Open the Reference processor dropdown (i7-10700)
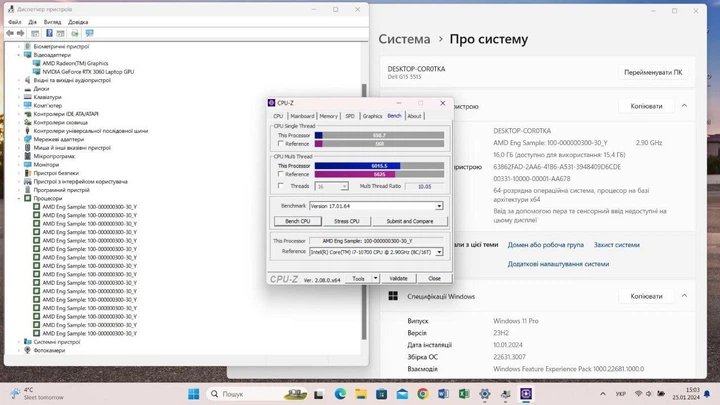 tap(439, 252)
